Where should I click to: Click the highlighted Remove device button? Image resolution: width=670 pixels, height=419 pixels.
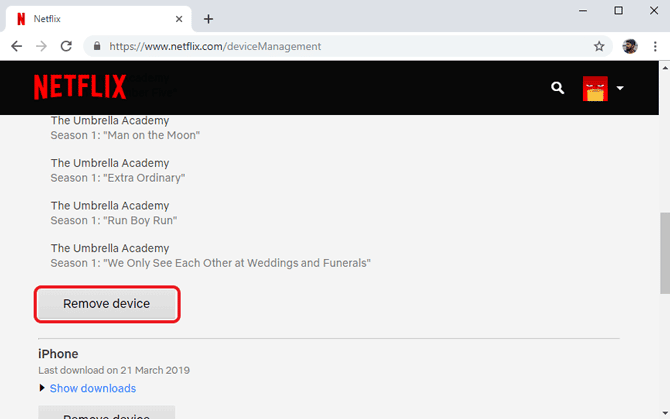[107, 304]
